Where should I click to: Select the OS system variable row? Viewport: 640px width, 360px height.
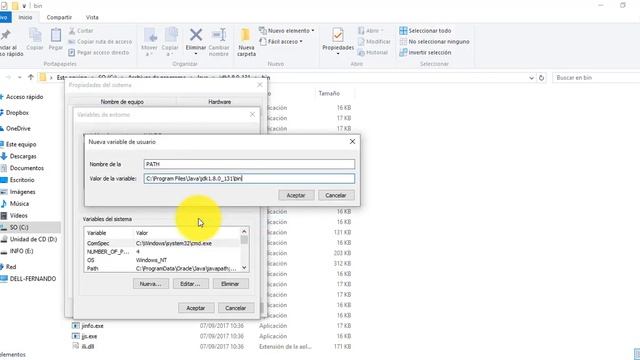tap(162, 260)
